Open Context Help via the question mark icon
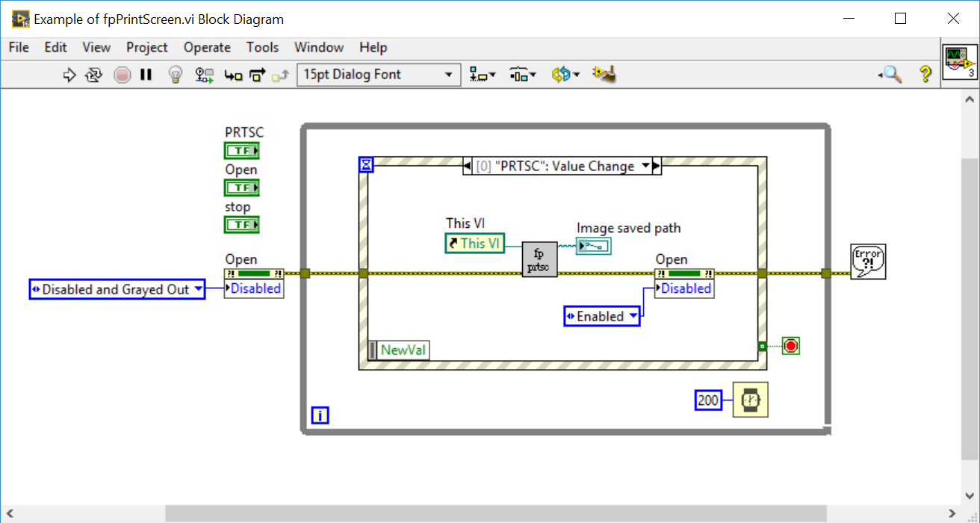This screenshot has height=523, width=980. click(x=925, y=74)
